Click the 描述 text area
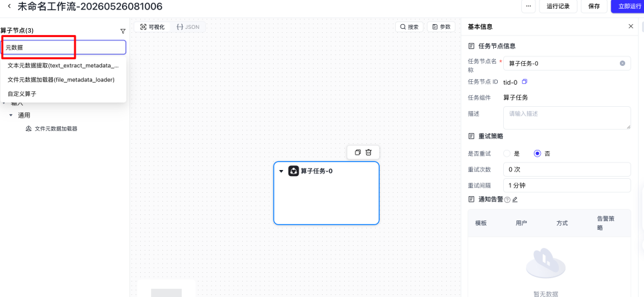This screenshot has width=644, height=297. pos(567,118)
